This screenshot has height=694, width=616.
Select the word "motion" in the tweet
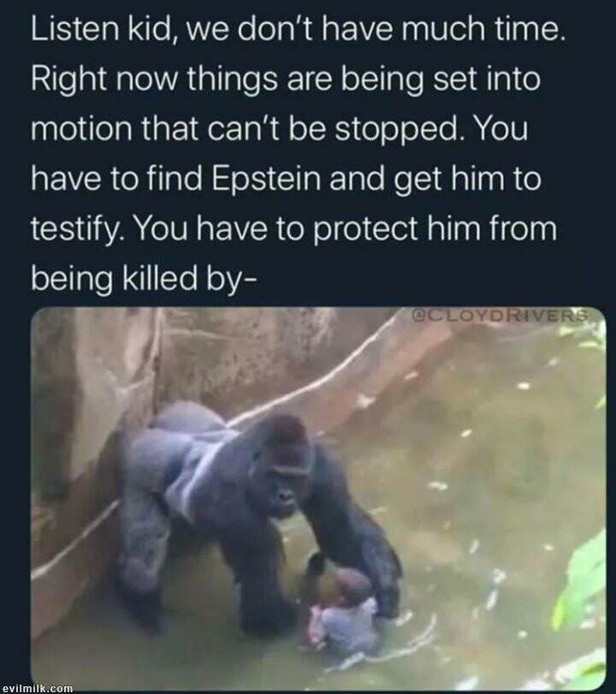click(81, 129)
